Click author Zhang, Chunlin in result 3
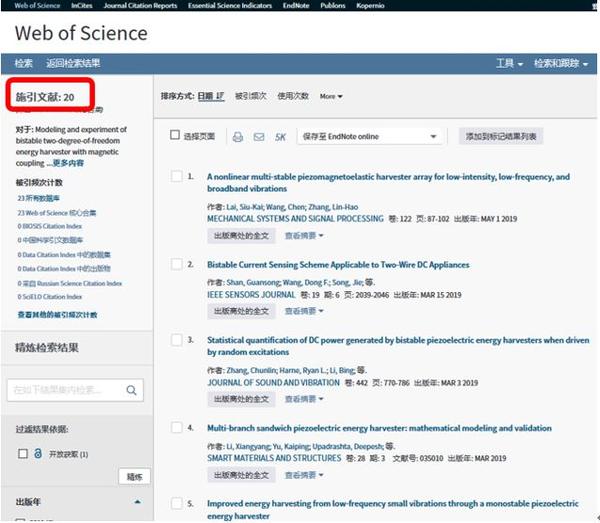This screenshot has width=600, height=523. tap(251, 370)
